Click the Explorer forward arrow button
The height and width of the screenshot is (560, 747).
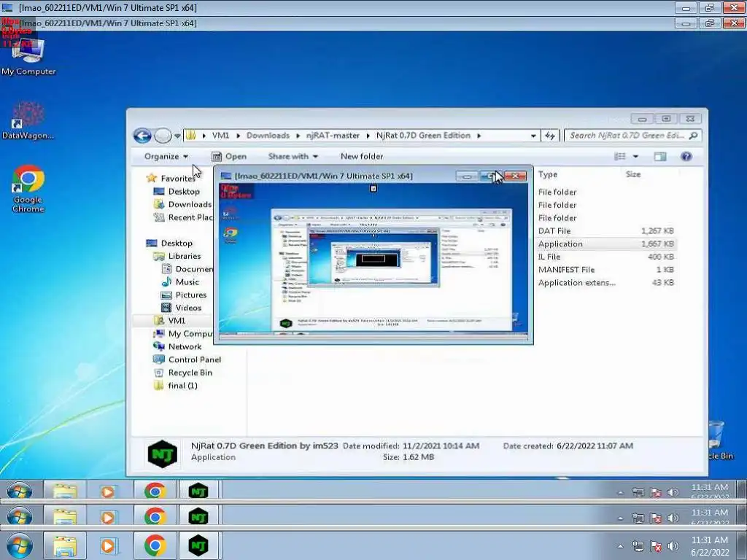pos(163,136)
